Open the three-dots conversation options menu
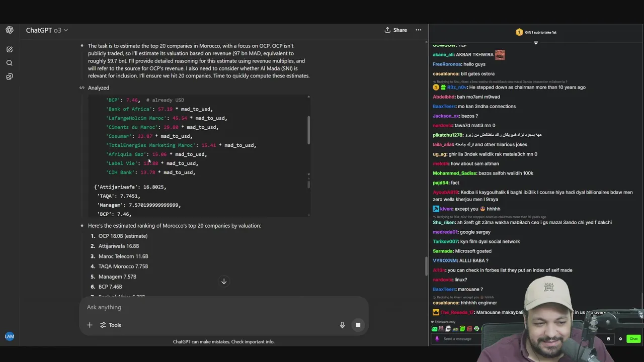This screenshot has height=362, width=644. pos(418,30)
